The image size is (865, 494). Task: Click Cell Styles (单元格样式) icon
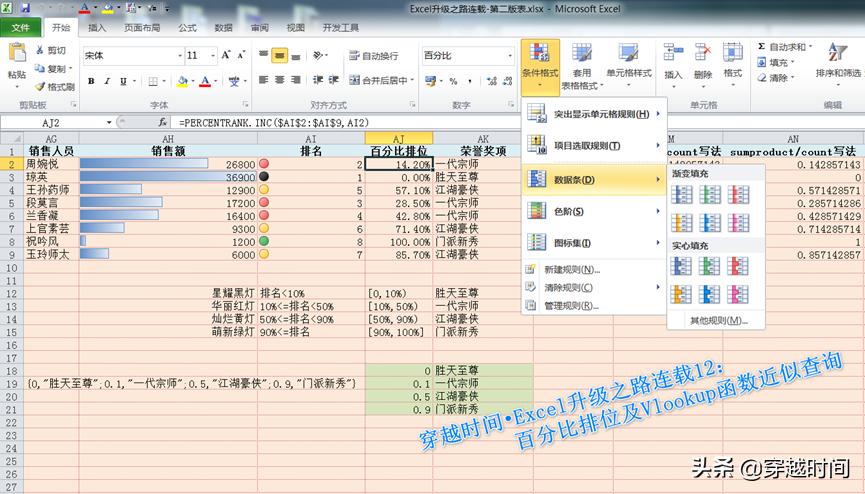[628, 54]
